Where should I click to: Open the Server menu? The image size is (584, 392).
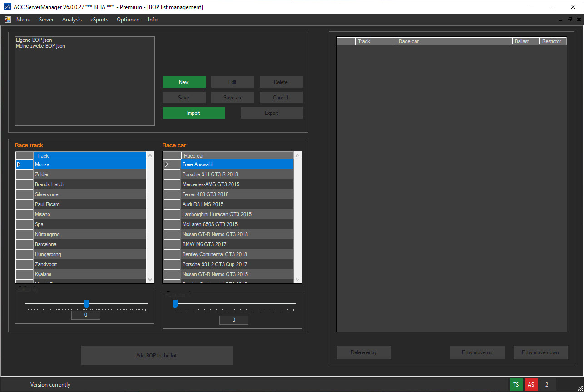point(46,20)
